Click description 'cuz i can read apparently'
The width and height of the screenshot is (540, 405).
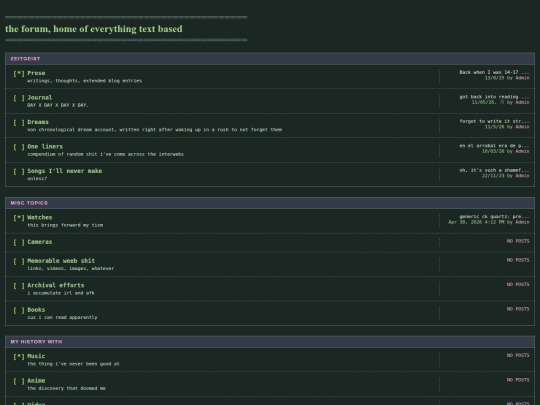pyautogui.click(x=62, y=317)
